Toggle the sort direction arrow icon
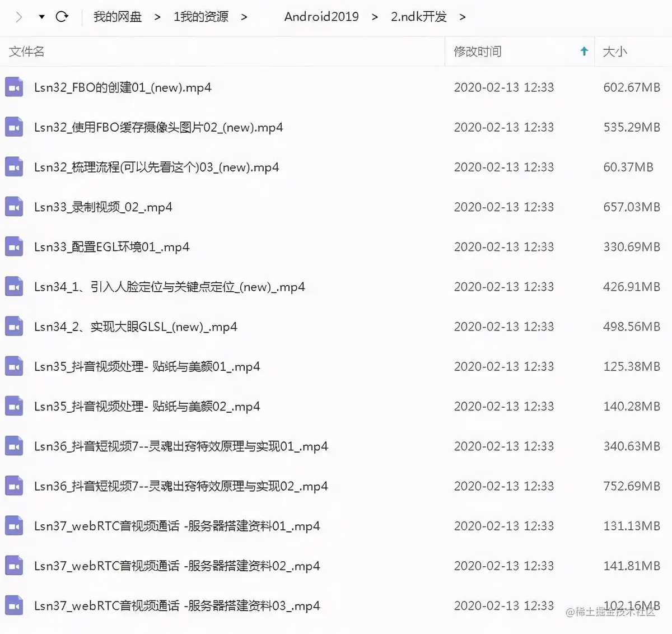The height and width of the screenshot is (634, 672). click(584, 52)
